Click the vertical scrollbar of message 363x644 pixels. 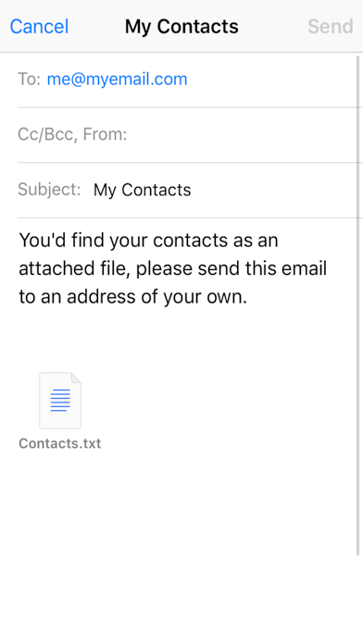[x=358, y=306]
